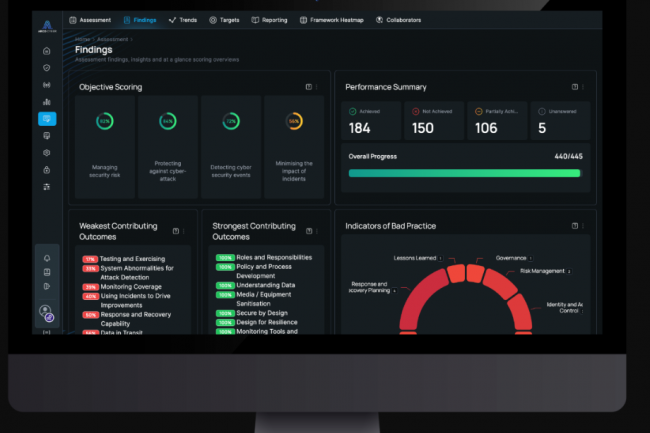This screenshot has width=650, height=433.
Task: Open Performance Summary panel options menu
Action: 583,87
